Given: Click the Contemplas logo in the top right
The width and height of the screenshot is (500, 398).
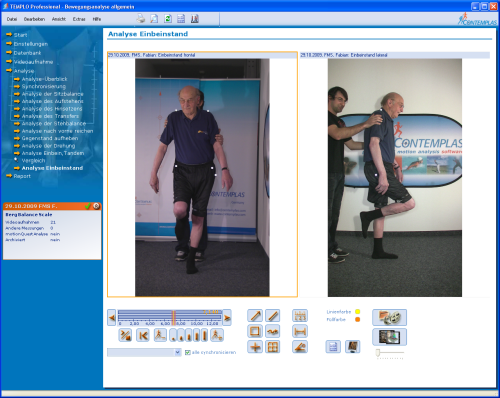Looking at the screenshot, I should pyautogui.click(x=478, y=19).
